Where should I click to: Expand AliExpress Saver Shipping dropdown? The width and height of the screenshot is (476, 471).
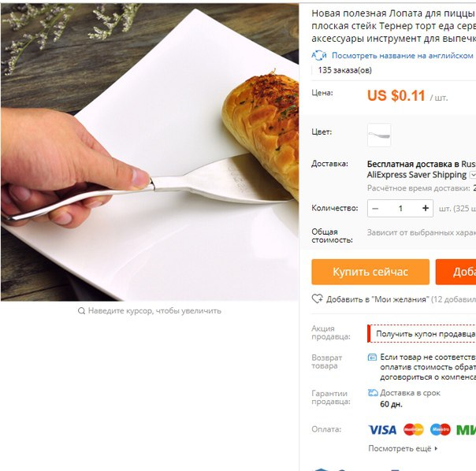(472, 175)
